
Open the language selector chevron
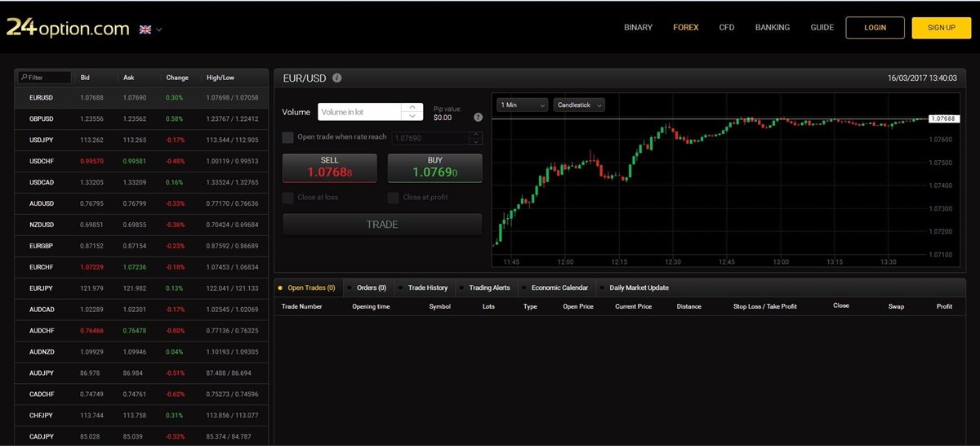159,30
